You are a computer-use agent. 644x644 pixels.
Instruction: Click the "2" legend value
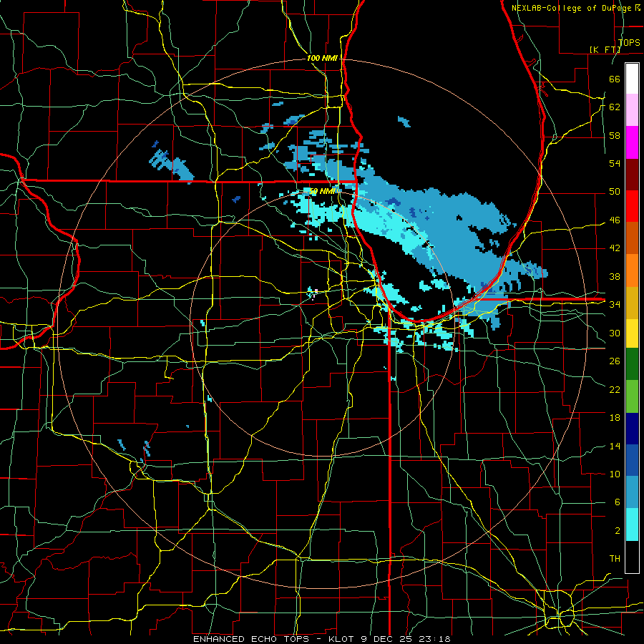(617, 531)
